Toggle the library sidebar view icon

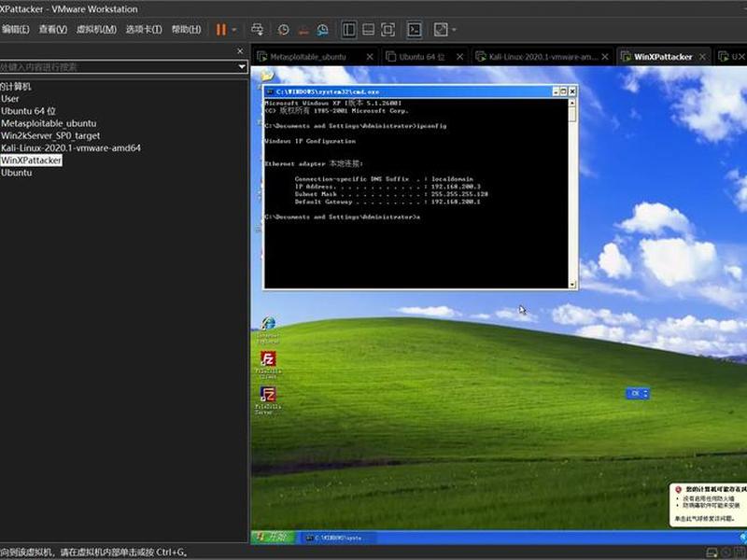point(348,30)
